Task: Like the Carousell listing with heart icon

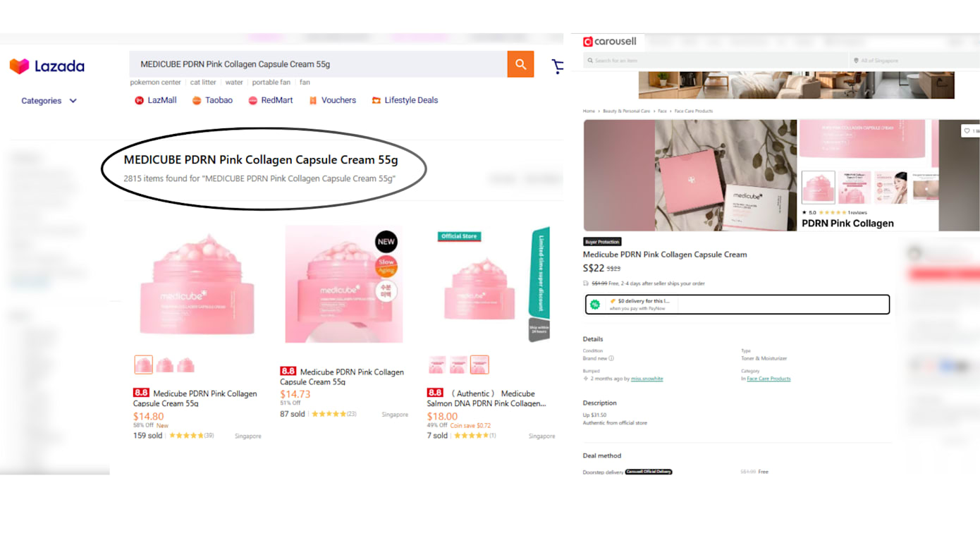Action: pos(967,130)
